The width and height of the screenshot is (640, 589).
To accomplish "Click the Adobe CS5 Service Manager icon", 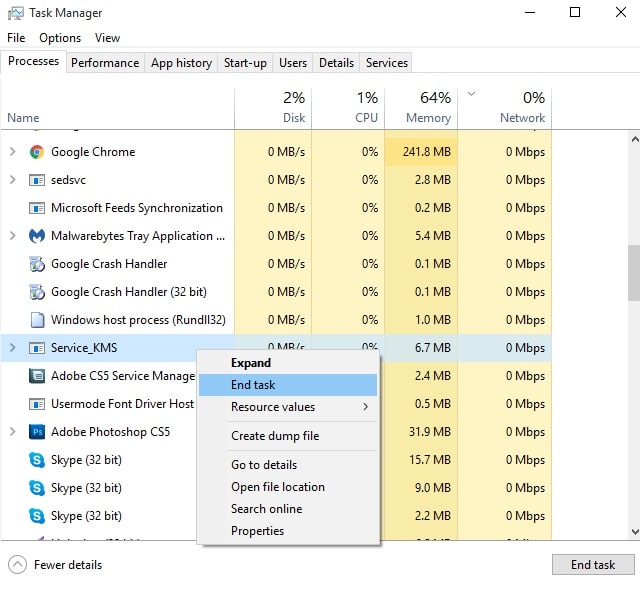I will point(37,376).
